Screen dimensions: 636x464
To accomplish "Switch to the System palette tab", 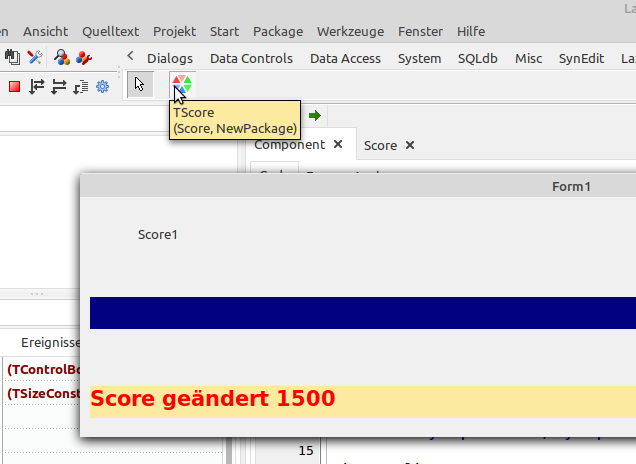I will click(x=419, y=58).
